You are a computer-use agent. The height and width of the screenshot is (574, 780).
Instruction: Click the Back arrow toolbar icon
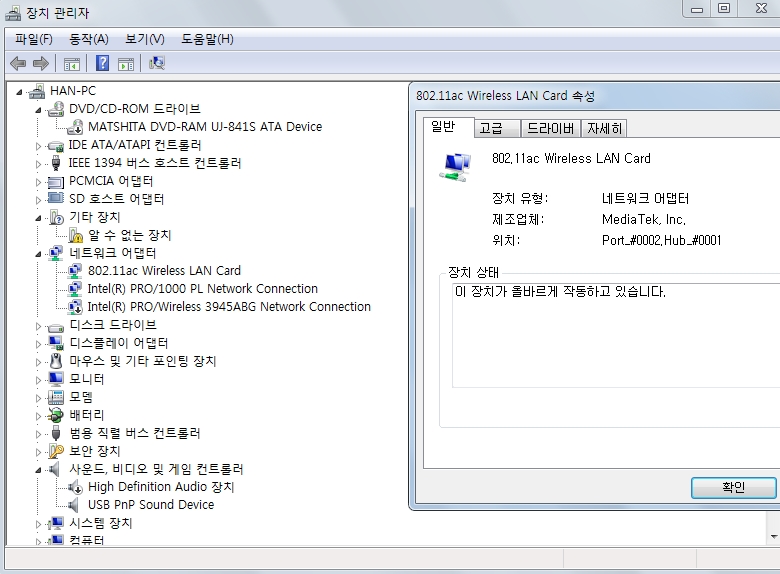tap(18, 63)
